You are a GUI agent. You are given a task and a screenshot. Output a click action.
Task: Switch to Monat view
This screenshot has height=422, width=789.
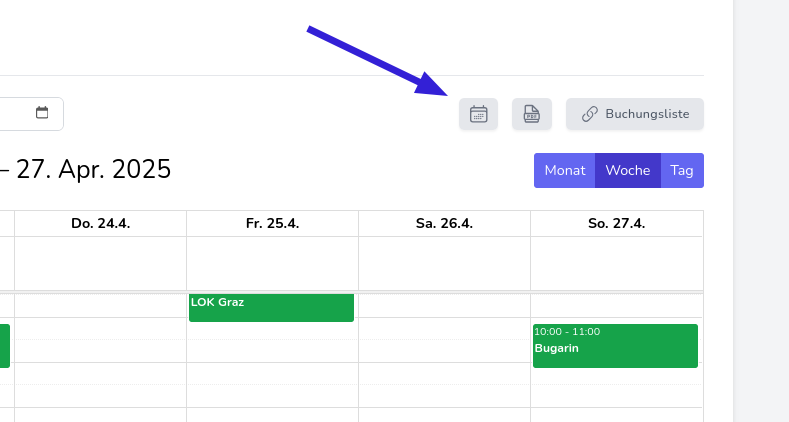(565, 170)
